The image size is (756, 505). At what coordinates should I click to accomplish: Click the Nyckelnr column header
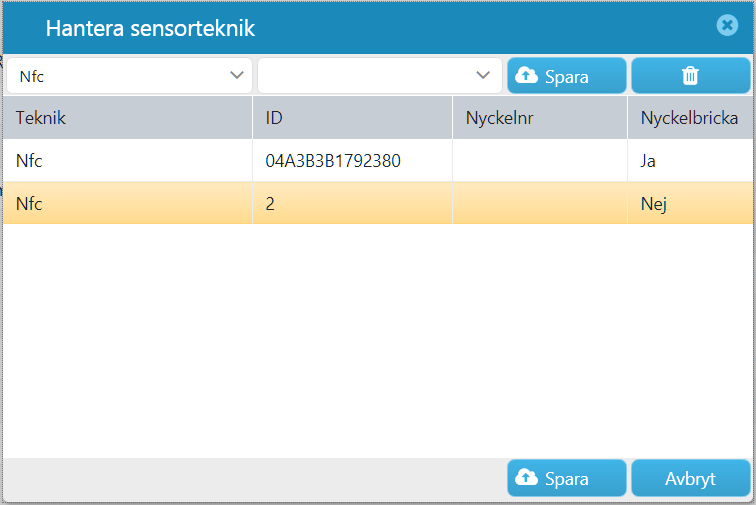tap(540, 118)
